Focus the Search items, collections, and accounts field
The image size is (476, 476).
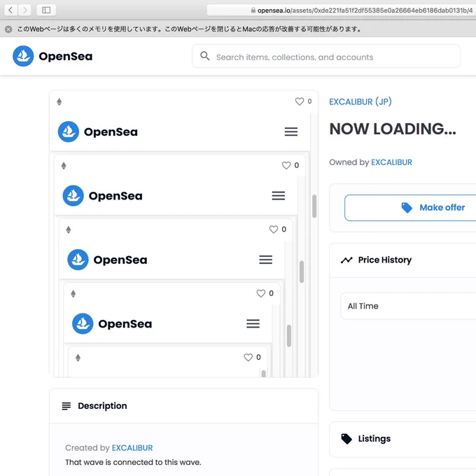point(326,56)
